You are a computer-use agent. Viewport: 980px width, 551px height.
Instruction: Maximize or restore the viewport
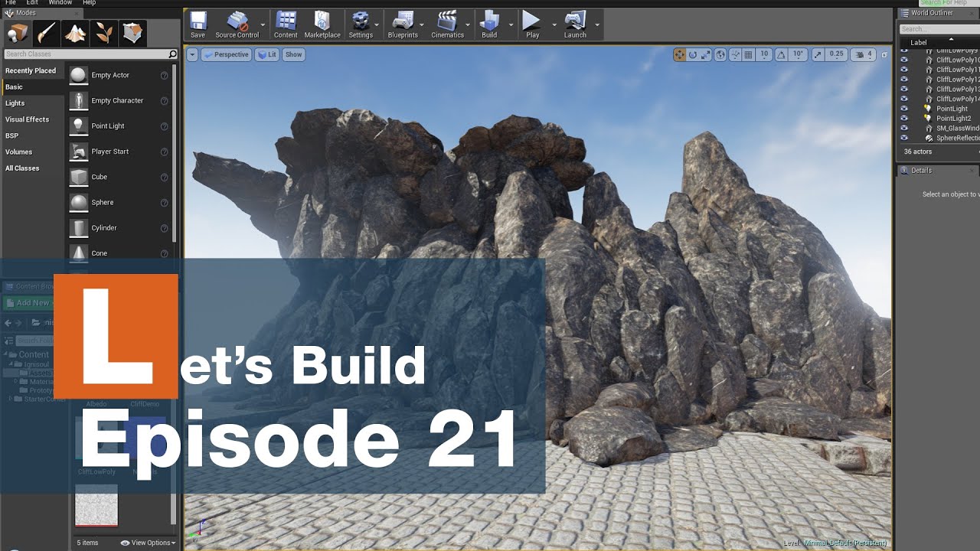[x=884, y=54]
